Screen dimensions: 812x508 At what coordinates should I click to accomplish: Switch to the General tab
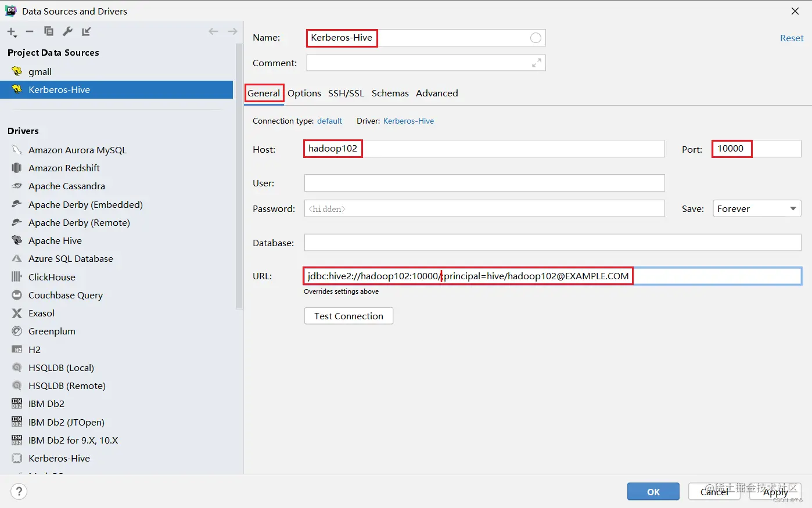(264, 93)
